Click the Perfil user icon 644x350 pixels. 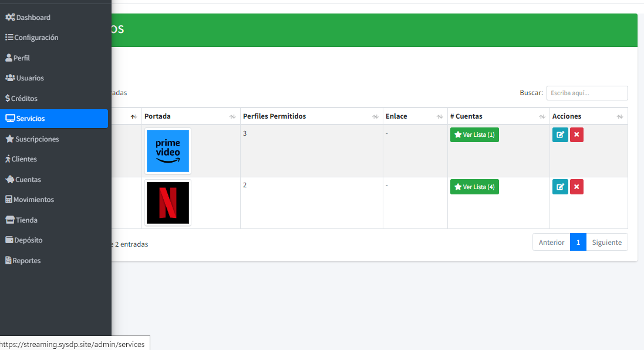(x=9, y=58)
